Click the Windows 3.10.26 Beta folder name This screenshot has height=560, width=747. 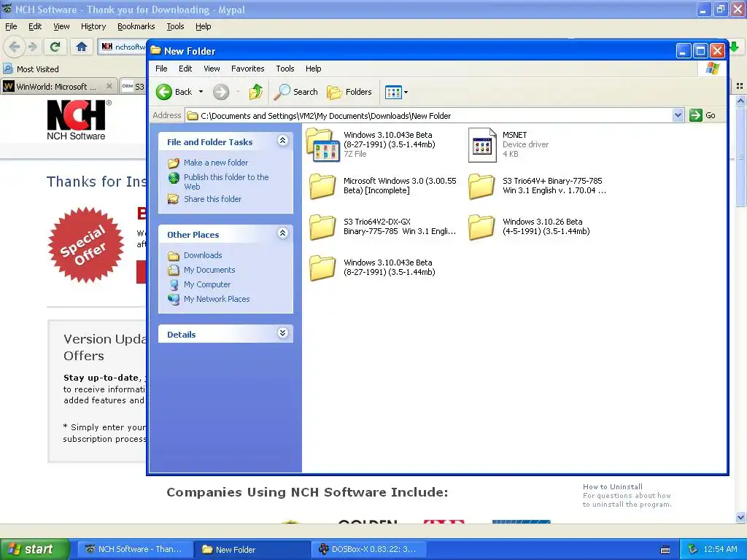[x=546, y=227]
